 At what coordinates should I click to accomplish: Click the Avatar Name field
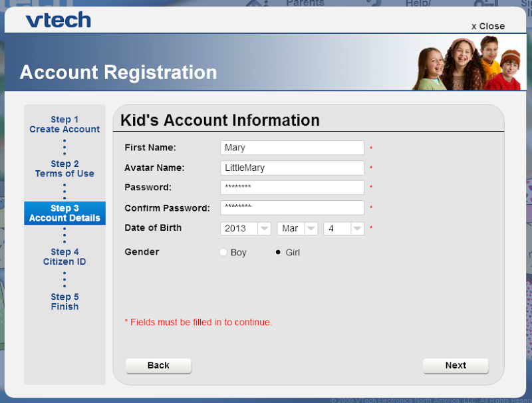pyautogui.click(x=292, y=168)
